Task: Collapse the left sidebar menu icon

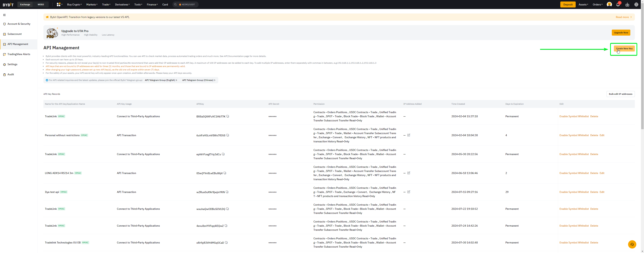Action: coord(4,15)
